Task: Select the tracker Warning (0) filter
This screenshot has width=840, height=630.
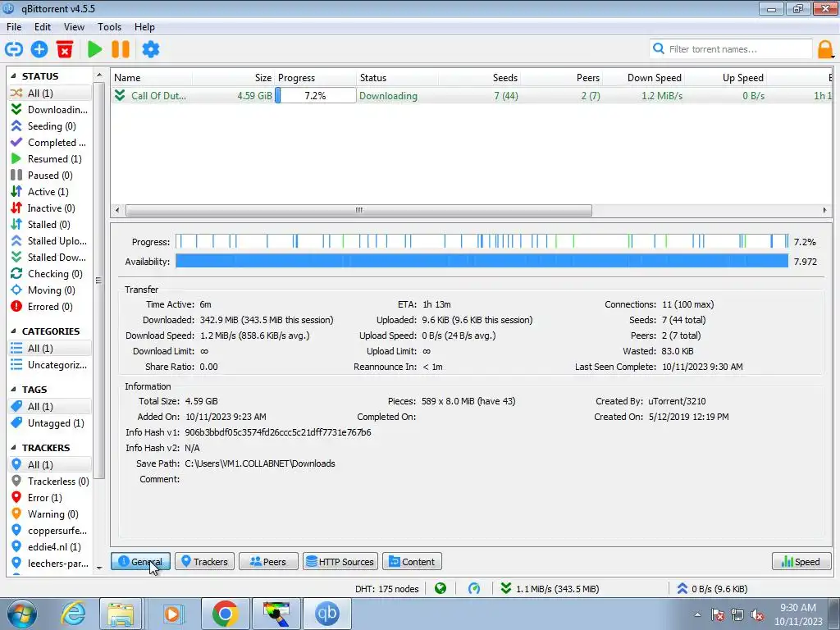Action: click(49, 514)
